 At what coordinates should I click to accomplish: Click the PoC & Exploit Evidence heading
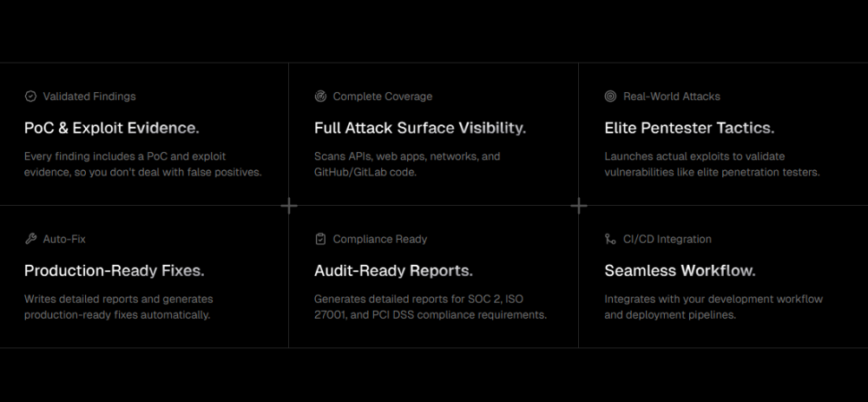tap(111, 128)
